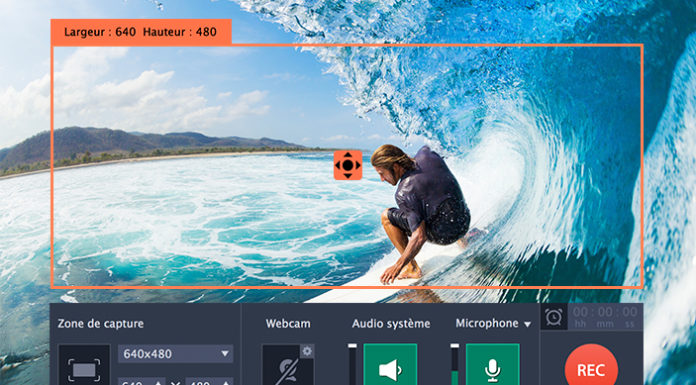The height and width of the screenshot is (385, 696).
Task: Click the alarm clock timer icon
Action: [554, 317]
